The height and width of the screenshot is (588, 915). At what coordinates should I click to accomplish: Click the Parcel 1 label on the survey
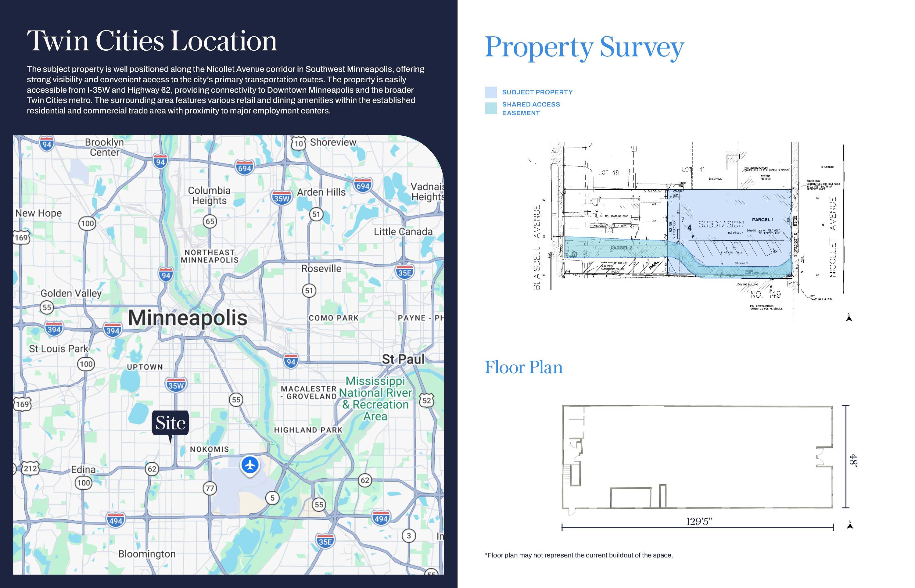(762, 220)
